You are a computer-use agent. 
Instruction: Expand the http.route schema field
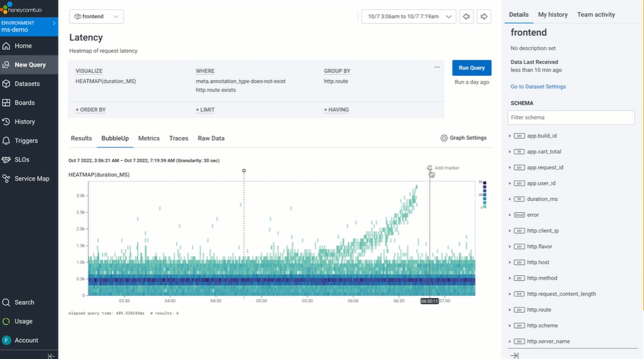510,310
